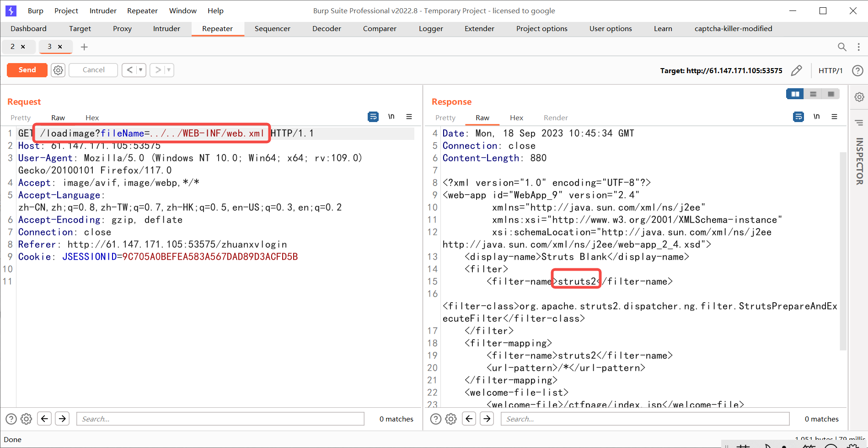Switch Request view to Pretty

[21, 117]
